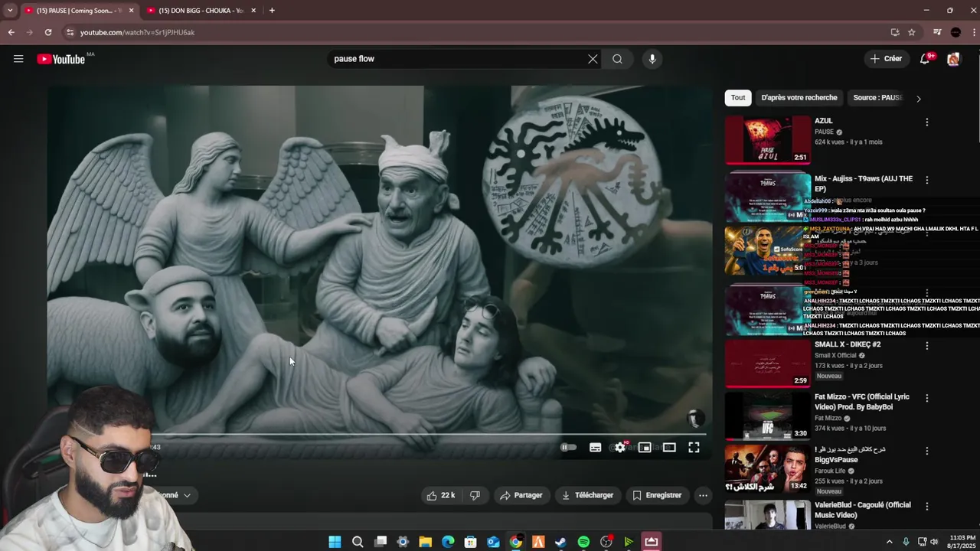Show more filter chips with the arrow
980x551 pixels.
(919, 99)
